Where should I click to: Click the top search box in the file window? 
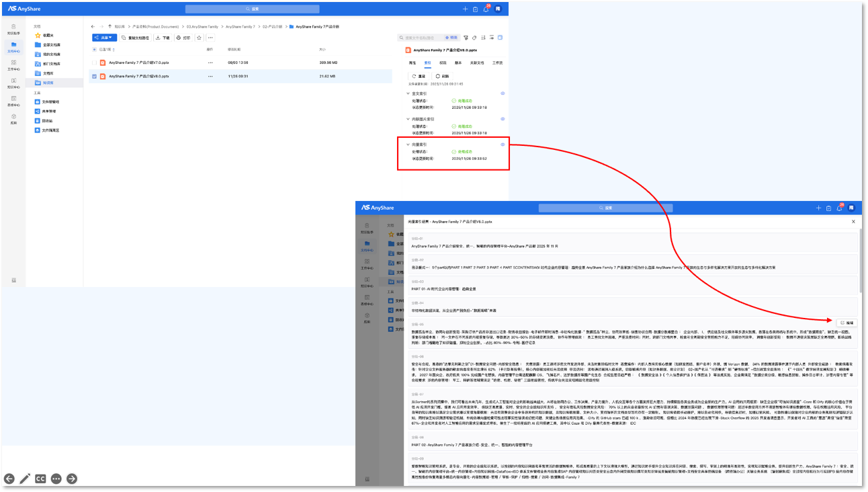click(x=243, y=9)
